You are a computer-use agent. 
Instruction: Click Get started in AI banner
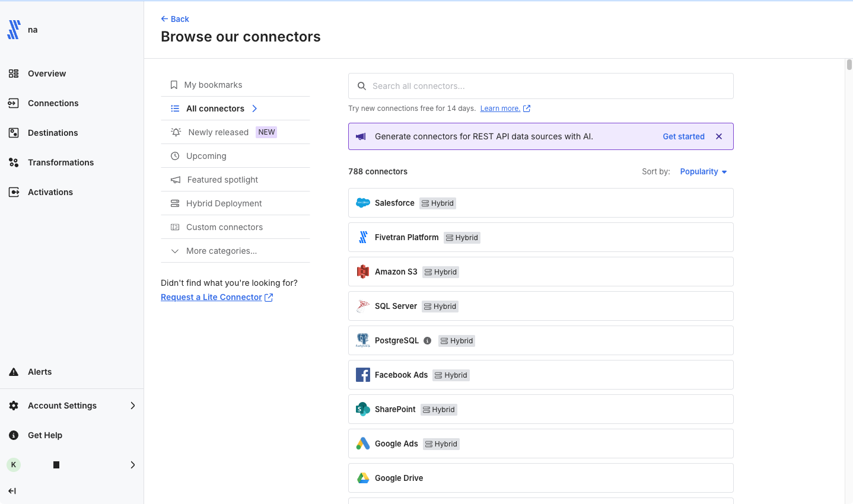click(683, 136)
